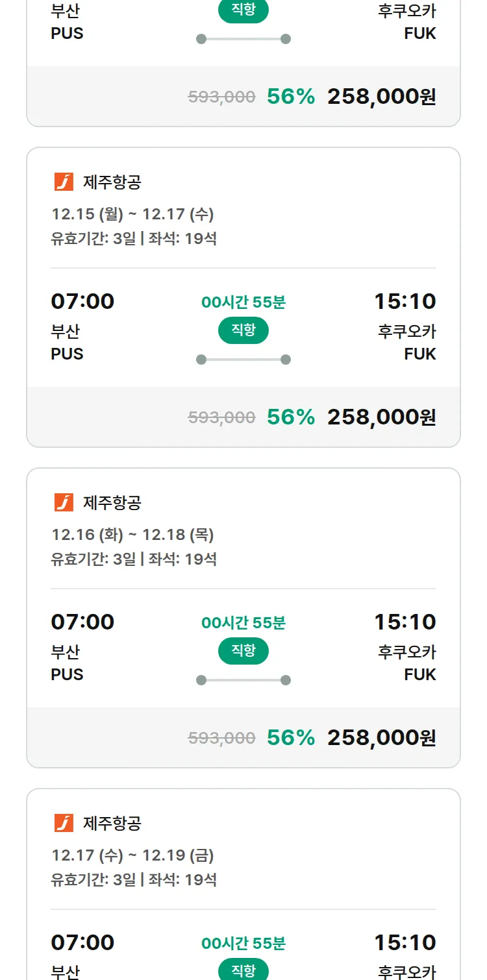Click route line on the 12.16 flight card
The height and width of the screenshot is (980, 487).
tap(243, 680)
